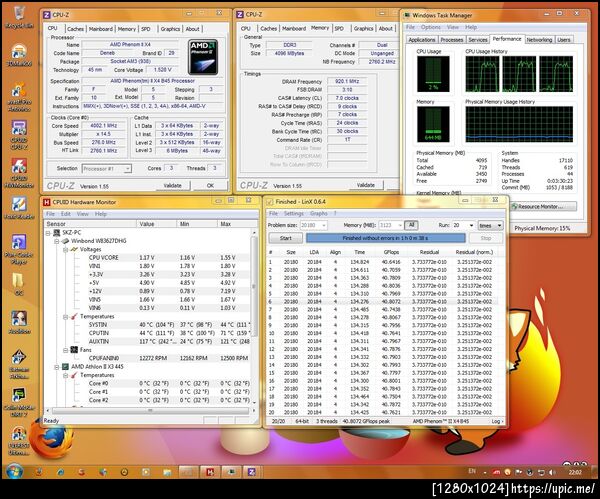Image resolution: width=600 pixels, height=499 pixels.
Task: Click the Internet Explorer taskbar icon
Action: 61,472
